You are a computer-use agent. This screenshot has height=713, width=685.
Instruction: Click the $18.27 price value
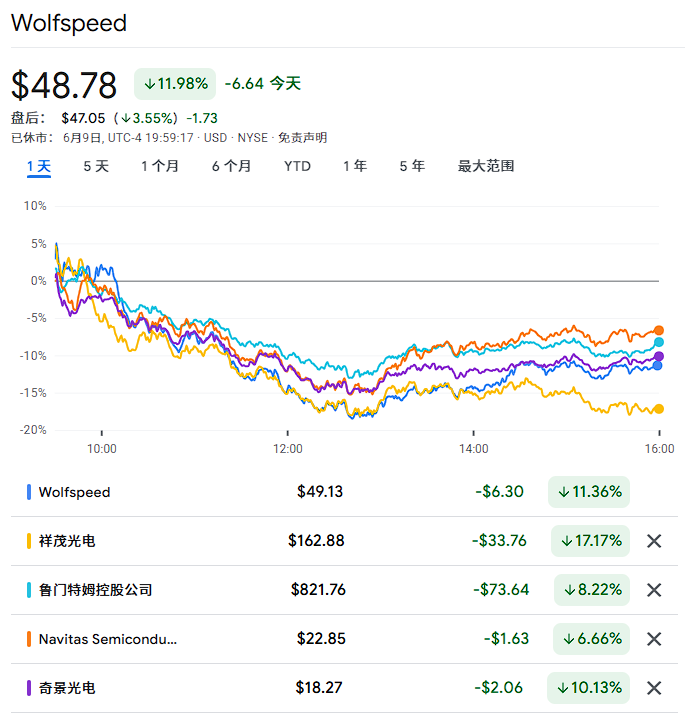tap(319, 688)
